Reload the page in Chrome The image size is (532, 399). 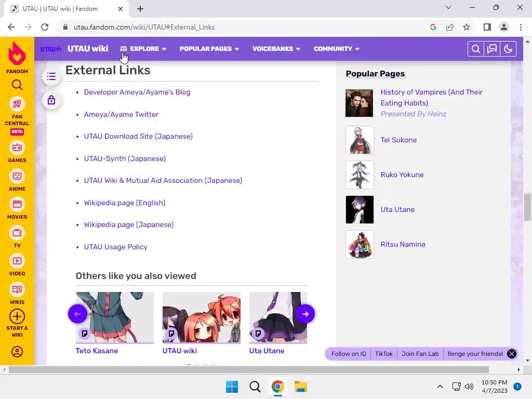click(x=45, y=27)
